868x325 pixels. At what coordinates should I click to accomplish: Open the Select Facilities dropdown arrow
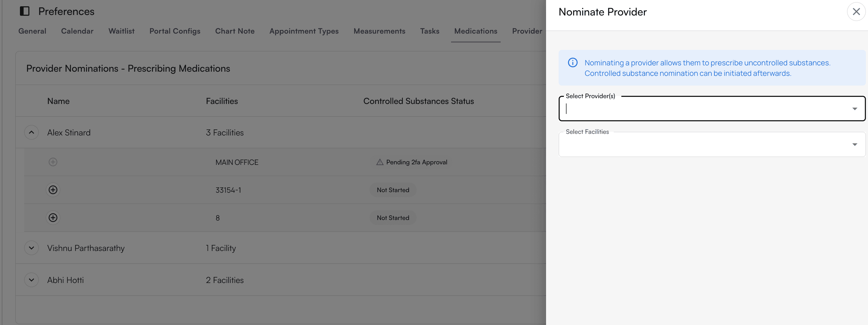click(855, 144)
